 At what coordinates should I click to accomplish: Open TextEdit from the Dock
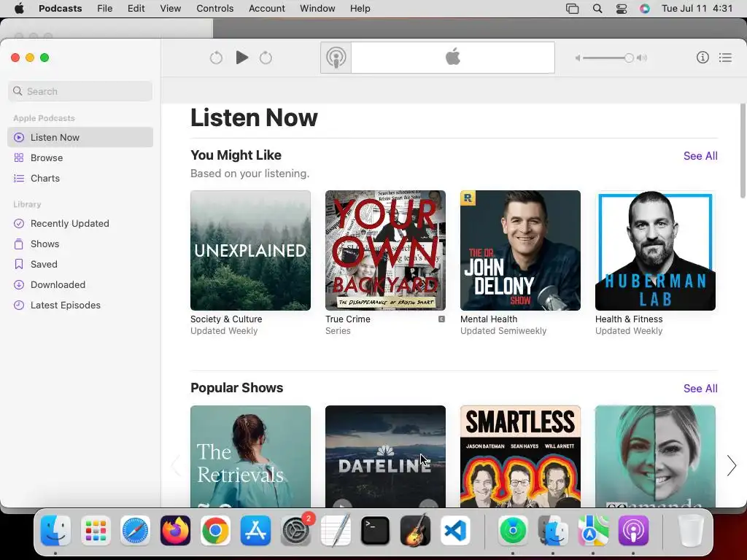[336, 531]
